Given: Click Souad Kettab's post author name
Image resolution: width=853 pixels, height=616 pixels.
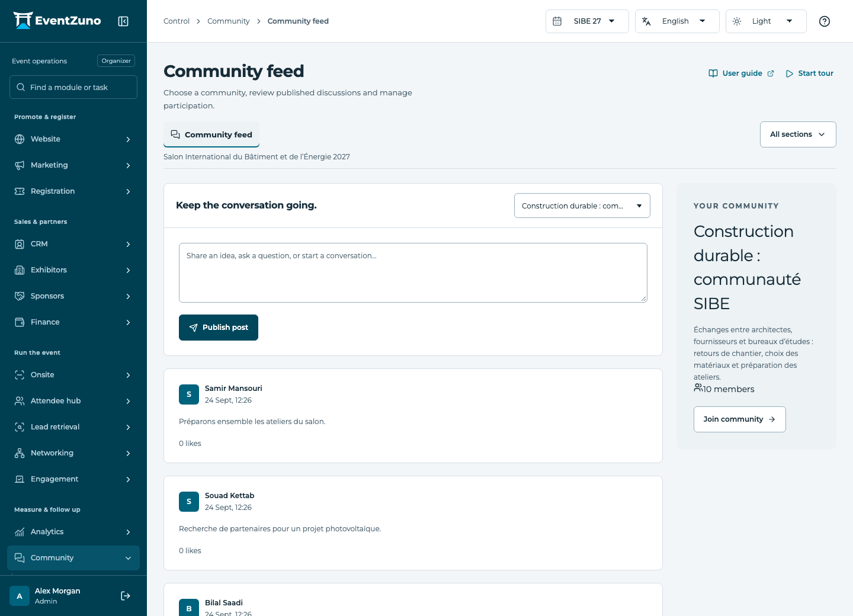Looking at the screenshot, I should point(229,496).
